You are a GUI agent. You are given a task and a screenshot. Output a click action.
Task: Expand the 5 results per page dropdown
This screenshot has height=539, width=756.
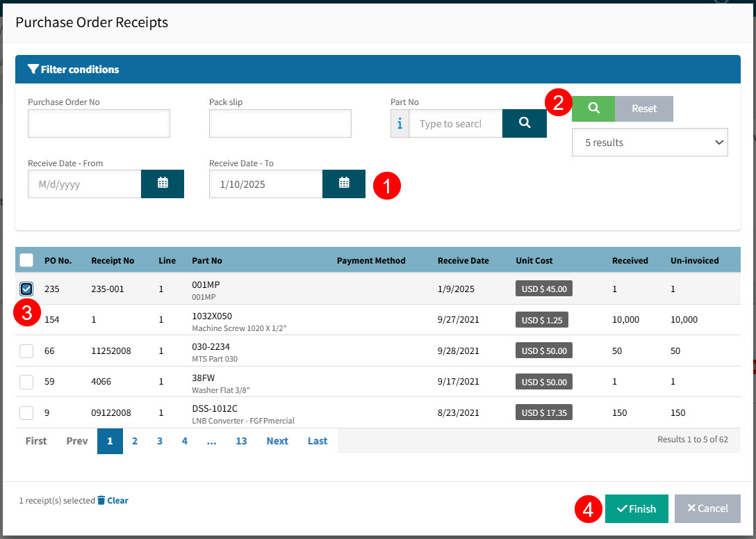(x=650, y=142)
